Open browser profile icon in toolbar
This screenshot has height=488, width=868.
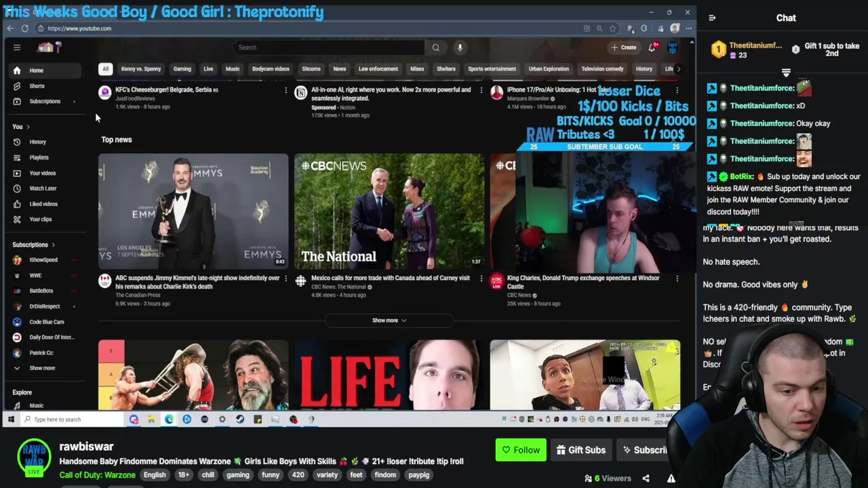675,28
